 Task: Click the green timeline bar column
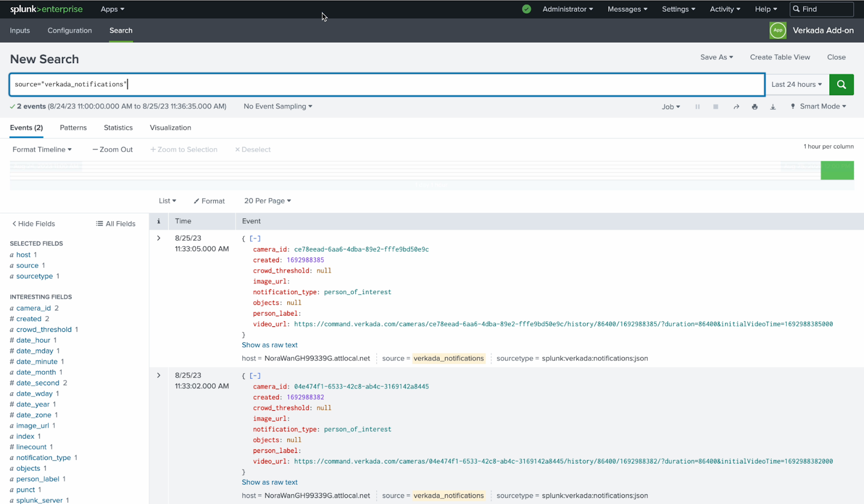[837, 171]
